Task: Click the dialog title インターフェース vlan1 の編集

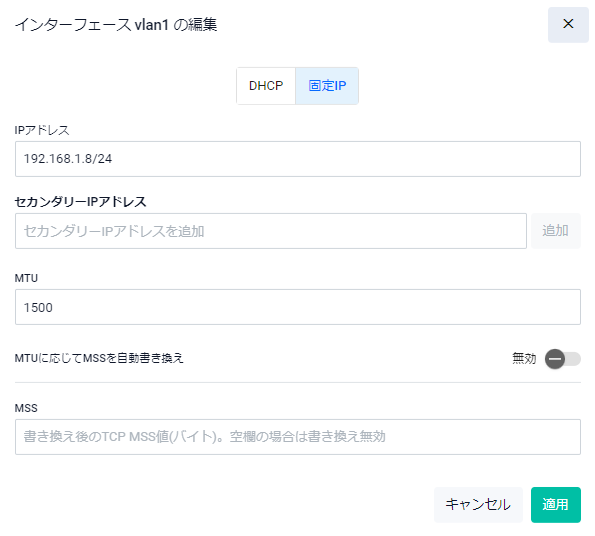Action: pyautogui.click(x=116, y=25)
